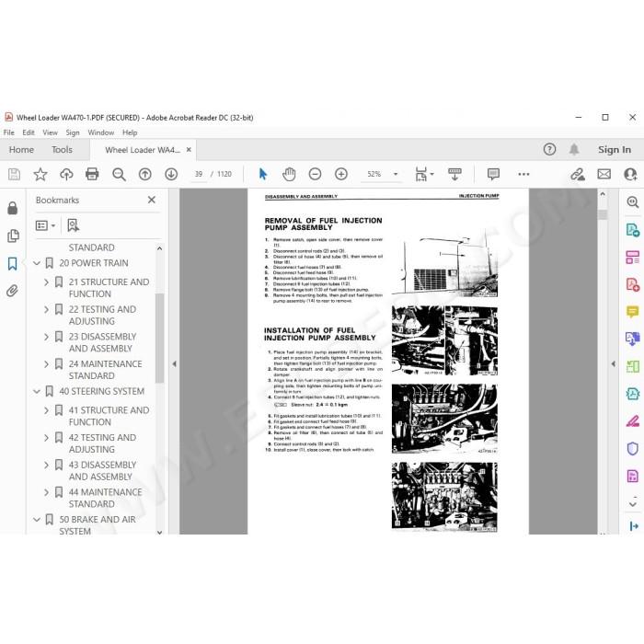The image size is (644, 644).
Task: Open yellow Comment tool in right pane
Action: tap(633, 312)
